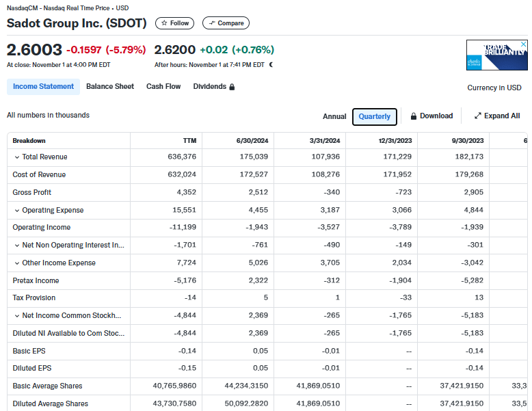
Task: Switch to Annual view
Action: tap(334, 116)
